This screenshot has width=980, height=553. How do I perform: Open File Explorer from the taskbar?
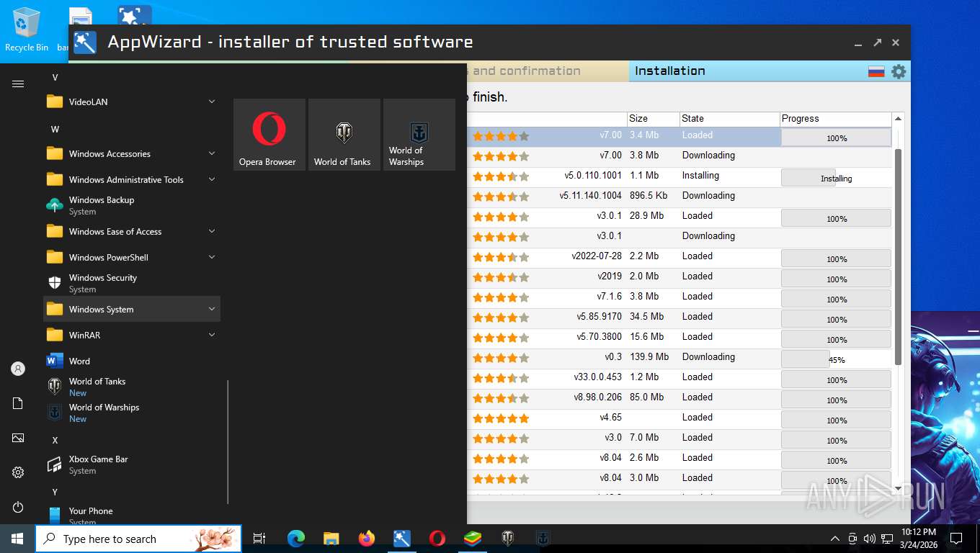tap(331, 539)
